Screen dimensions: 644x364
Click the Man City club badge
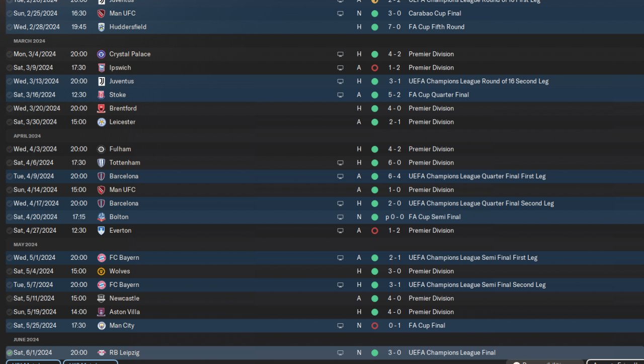[x=101, y=325]
